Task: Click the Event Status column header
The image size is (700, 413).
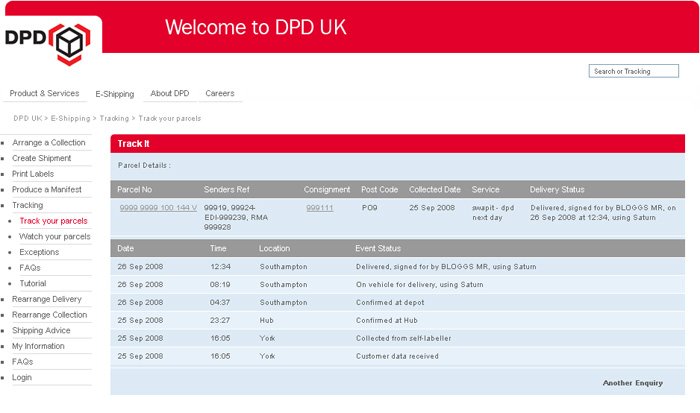Action: click(378, 249)
